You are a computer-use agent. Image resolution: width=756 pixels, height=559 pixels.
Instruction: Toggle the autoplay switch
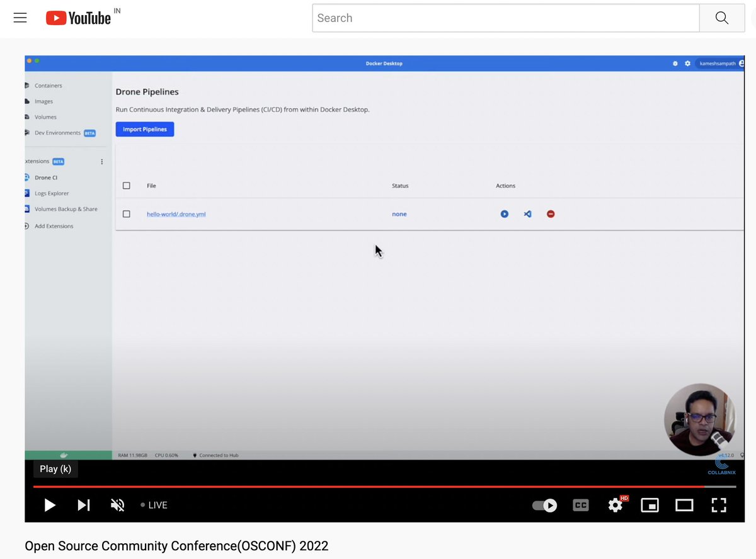545,505
